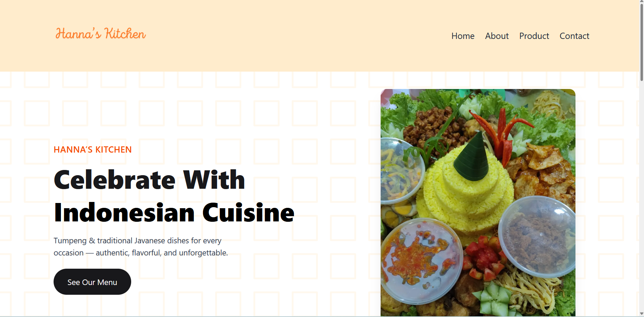Open the Contact nav link
Image resolution: width=644 pixels, height=317 pixels.
574,36
